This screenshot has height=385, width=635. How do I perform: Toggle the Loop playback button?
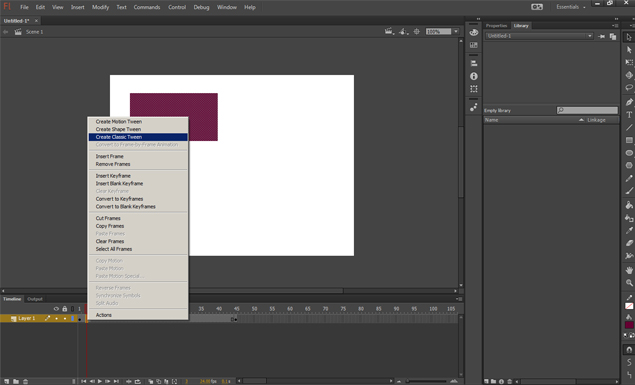pos(138,381)
